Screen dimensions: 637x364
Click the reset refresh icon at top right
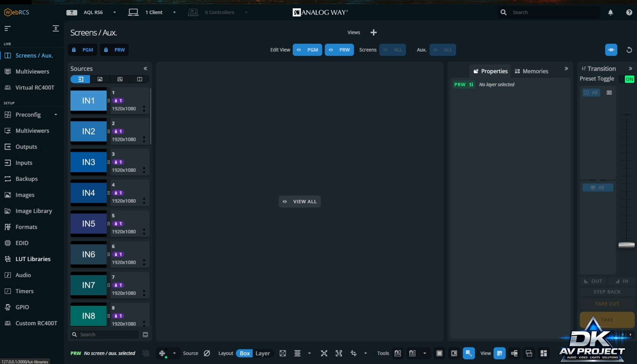tap(629, 50)
